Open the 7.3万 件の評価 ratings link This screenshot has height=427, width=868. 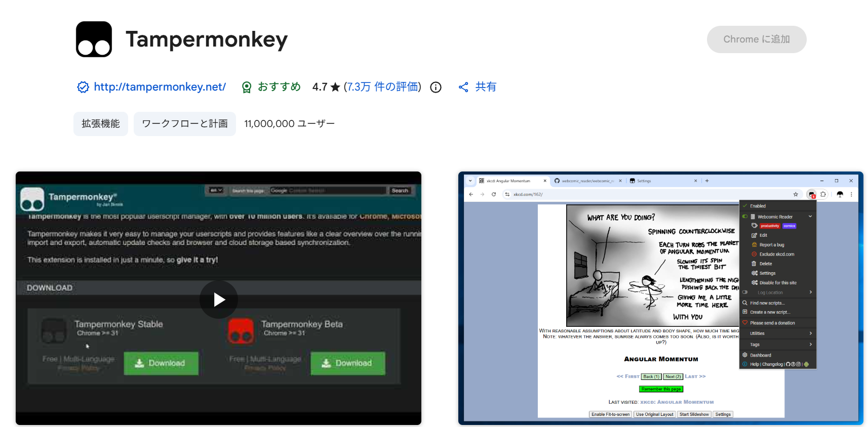pyautogui.click(x=382, y=87)
